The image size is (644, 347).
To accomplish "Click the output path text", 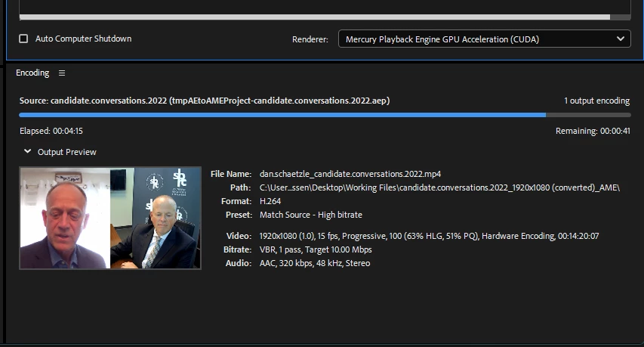I will [439, 187].
